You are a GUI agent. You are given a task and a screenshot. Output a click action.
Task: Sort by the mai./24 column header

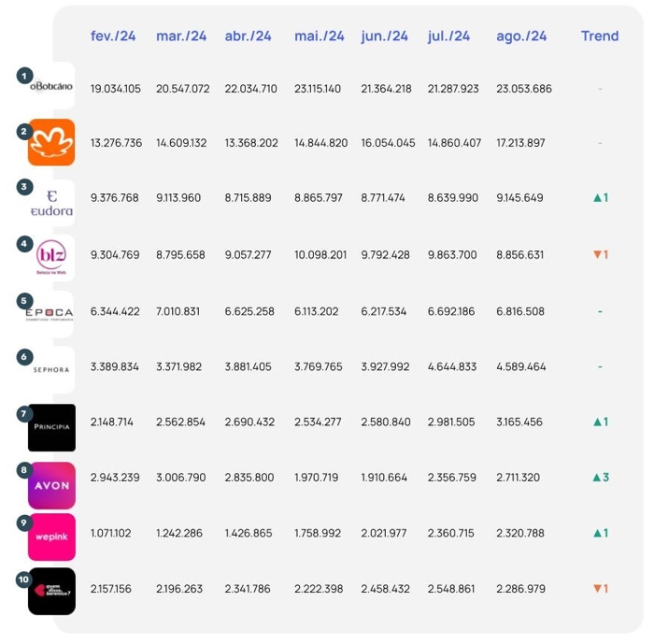[320, 36]
